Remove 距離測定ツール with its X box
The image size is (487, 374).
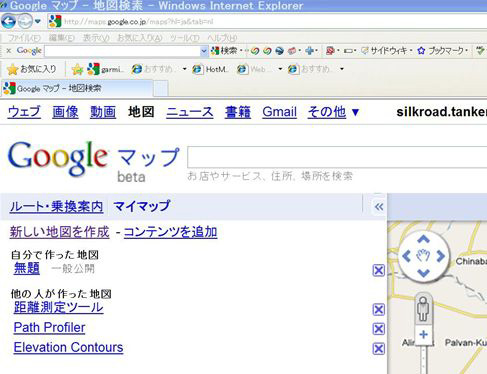(x=378, y=310)
